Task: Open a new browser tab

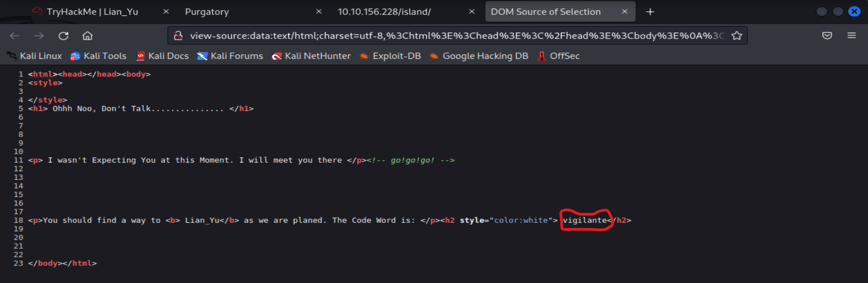Action: [x=650, y=12]
